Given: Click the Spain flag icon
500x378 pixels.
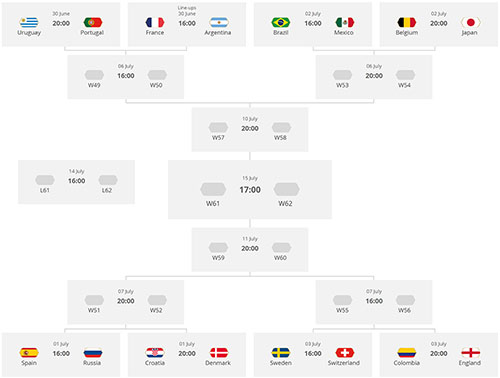Looking at the screenshot, I should coord(29,353).
